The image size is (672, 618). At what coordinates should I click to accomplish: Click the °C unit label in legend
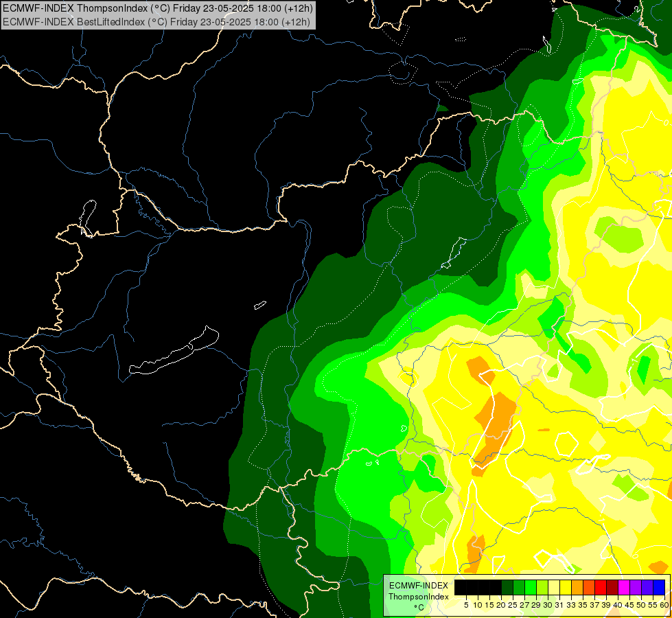click(x=419, y=607)
